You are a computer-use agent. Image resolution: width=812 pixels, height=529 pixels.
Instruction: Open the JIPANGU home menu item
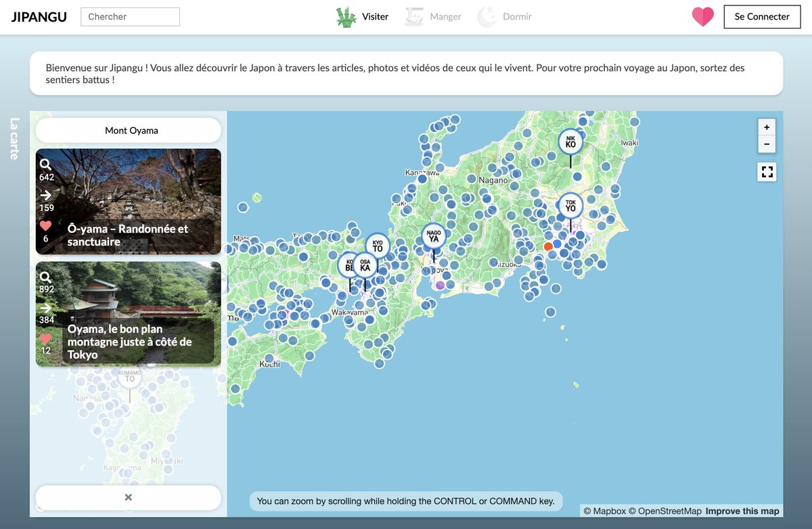pos(39,16)
